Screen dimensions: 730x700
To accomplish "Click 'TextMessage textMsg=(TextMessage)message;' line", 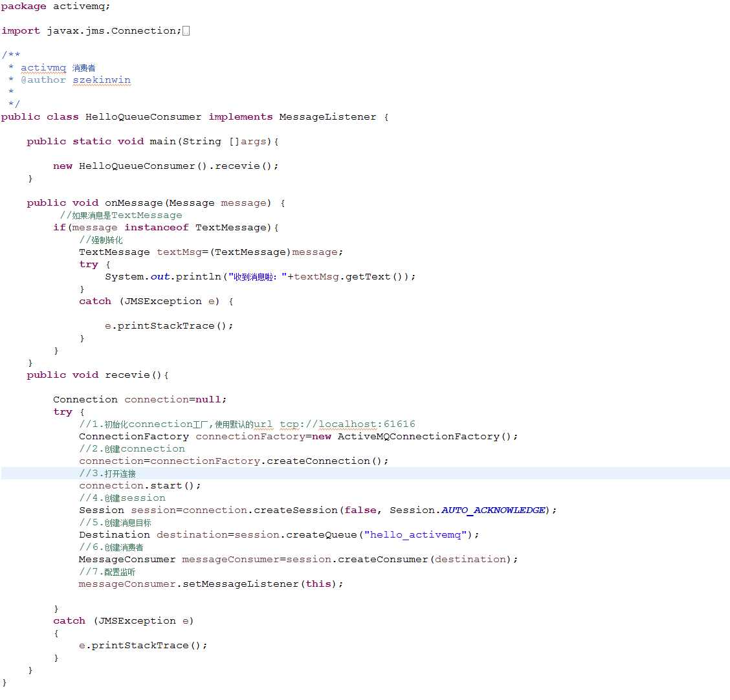I will pos(211,252).
